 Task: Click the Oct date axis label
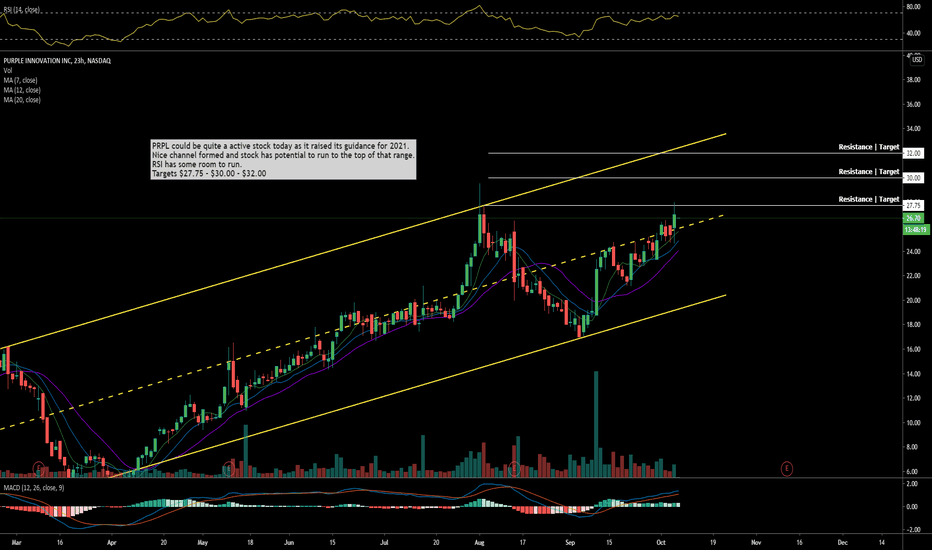click(661, 542)
